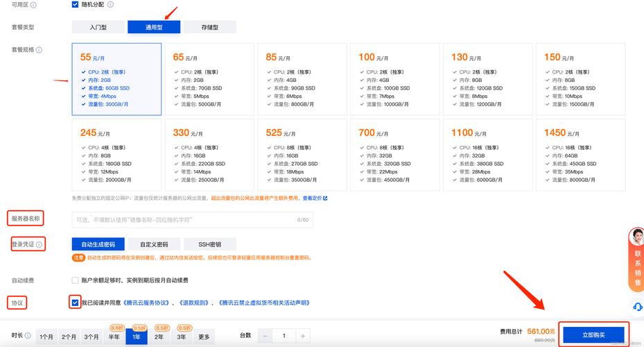Increase server count with plus button
This screenshot has height=347, width=644.
[303, 336]
